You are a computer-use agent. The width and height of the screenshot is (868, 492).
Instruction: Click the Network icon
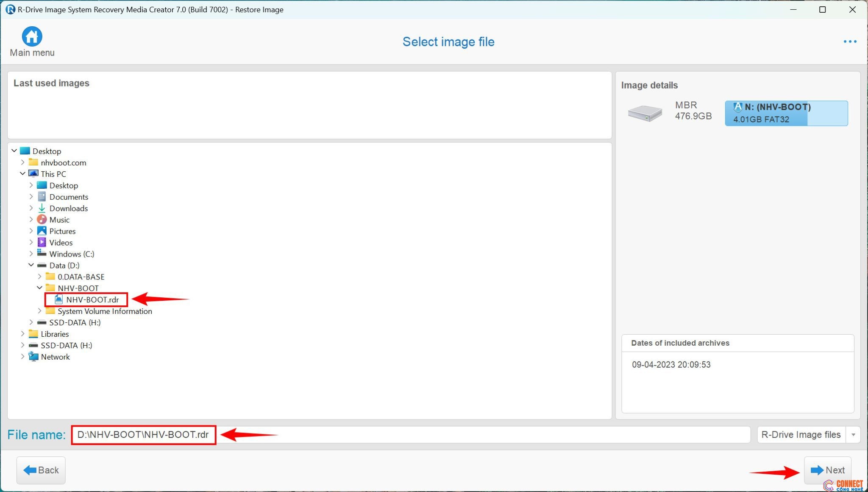[x=33, y=357]
